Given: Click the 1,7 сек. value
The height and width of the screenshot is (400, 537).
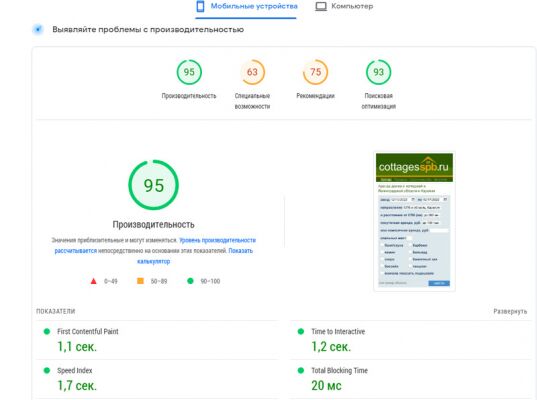Looking at the screenshot, I should coord(77,386).
